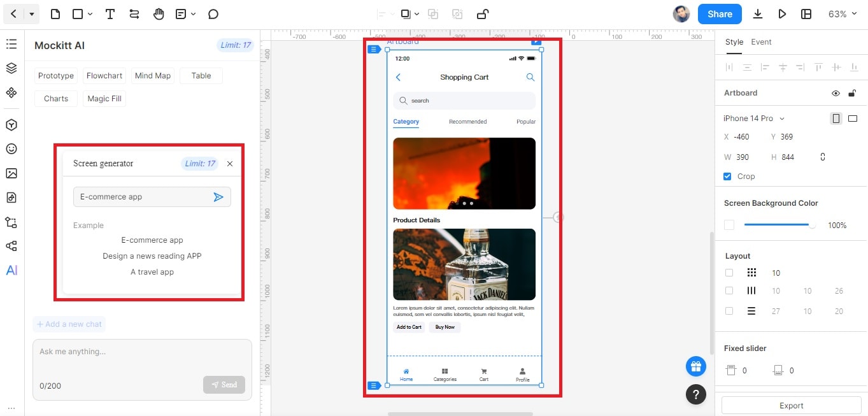Image resolution: width=868 pixels, height=416 pixels.
Task: Close the Screen generator panel
Action: click(230, 164)
